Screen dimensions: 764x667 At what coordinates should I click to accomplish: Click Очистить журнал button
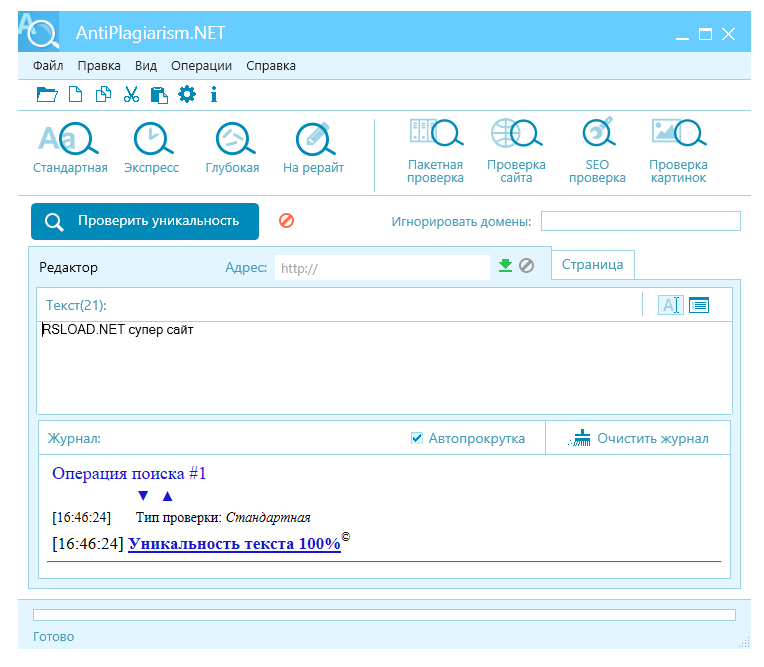[638, 438]
